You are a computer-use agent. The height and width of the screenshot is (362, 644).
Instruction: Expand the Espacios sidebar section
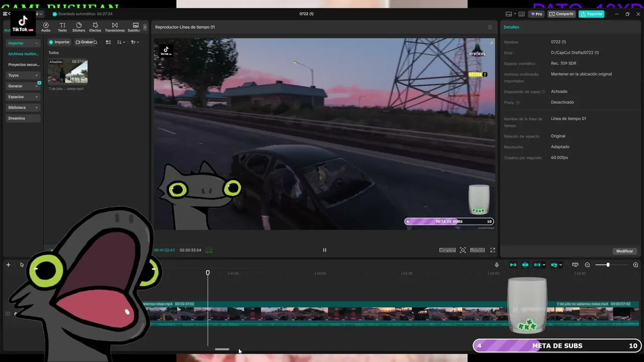[23, 97]
